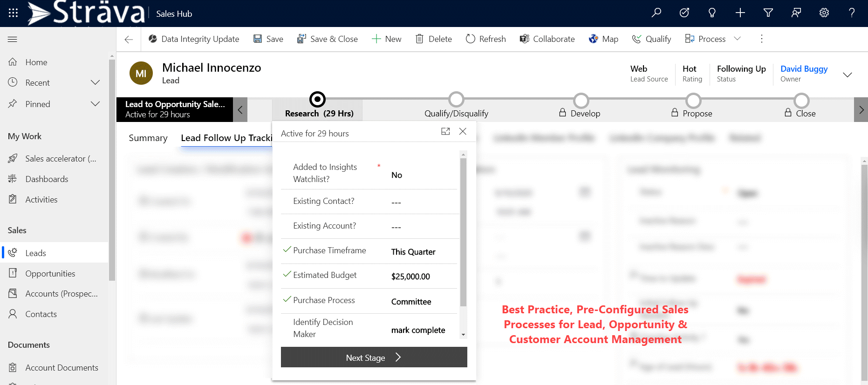Toggle the hamburger navigation menu
Screen dimensions: 868x385
coord(13,40)
